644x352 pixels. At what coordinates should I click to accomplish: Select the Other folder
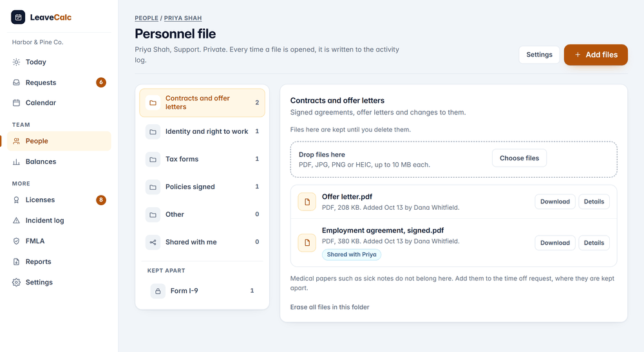(202, 214)
